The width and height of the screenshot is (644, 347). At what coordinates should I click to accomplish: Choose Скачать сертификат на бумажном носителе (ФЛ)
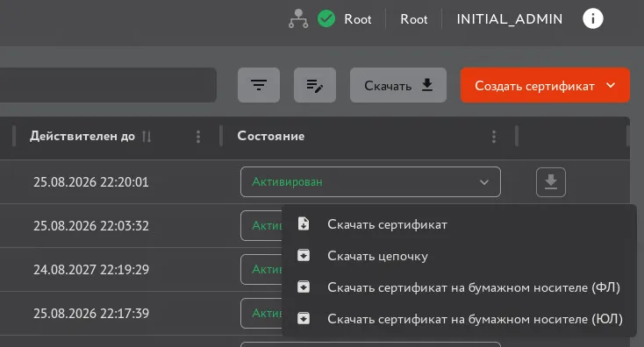[x=459, y=287]
